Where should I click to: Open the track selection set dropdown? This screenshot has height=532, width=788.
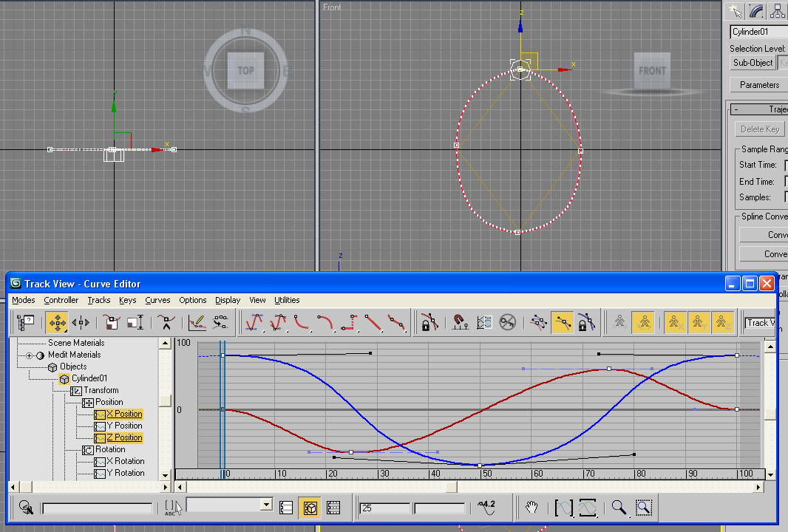coord(266,505)
